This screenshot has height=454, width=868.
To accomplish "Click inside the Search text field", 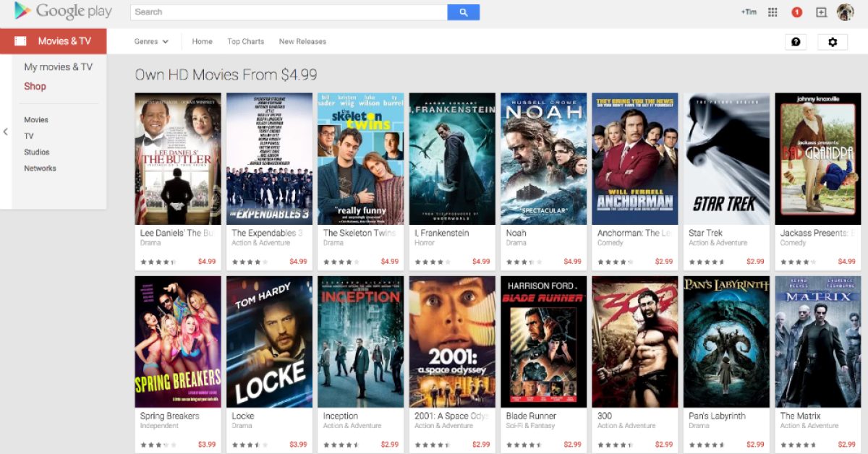I will click(x=289, y=12).
